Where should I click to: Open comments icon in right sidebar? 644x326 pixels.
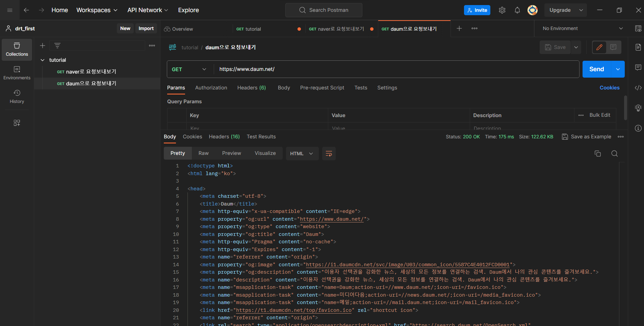(638, 67)
